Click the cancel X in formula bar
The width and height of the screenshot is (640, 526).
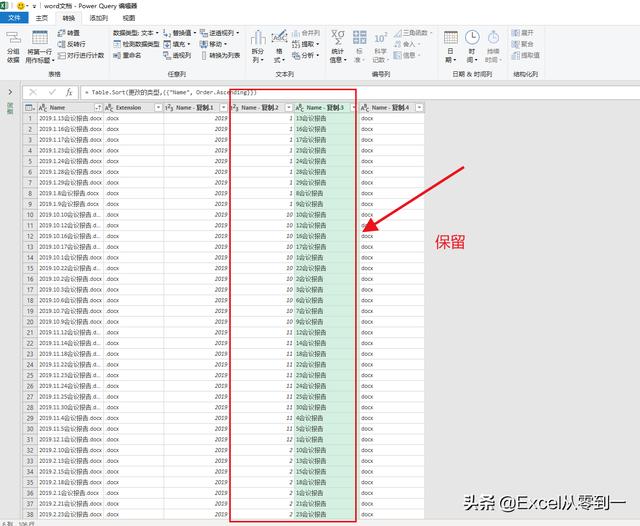click(33, 92)
